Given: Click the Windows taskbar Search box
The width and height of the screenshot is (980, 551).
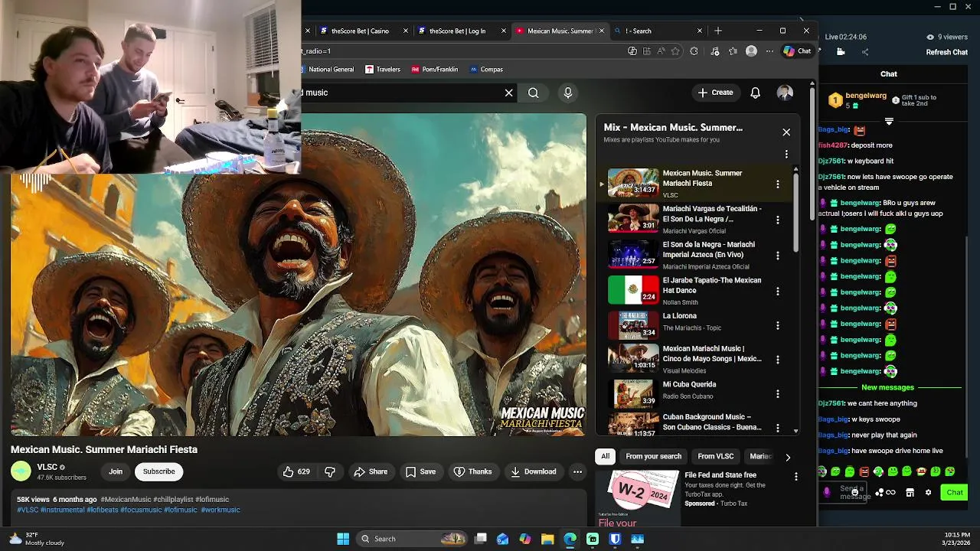Looking at the screenshot, I should (413, 539).
